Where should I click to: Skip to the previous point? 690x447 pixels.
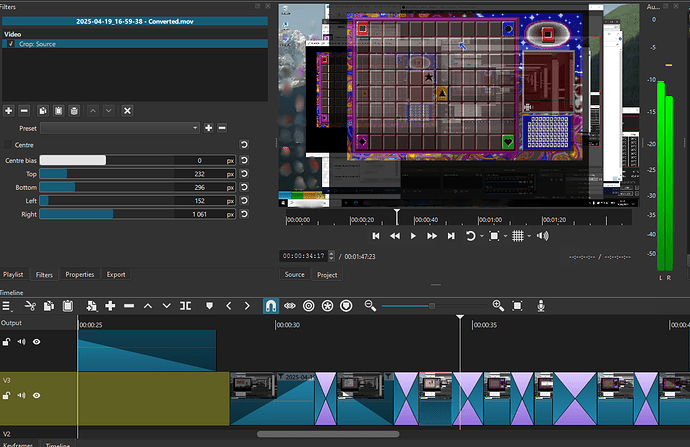(x=376, y=236)
